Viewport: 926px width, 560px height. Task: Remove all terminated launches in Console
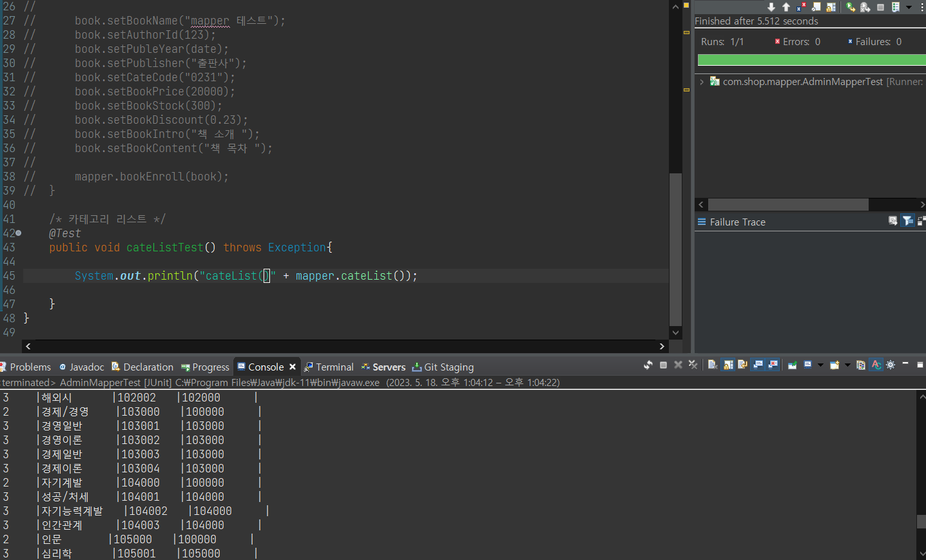point(693,365)
